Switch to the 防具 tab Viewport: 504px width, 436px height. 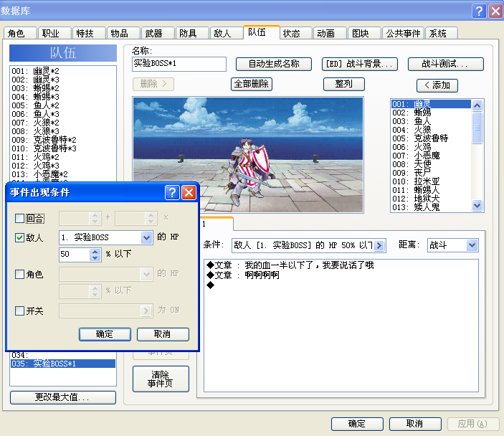[x=192, y=33]
